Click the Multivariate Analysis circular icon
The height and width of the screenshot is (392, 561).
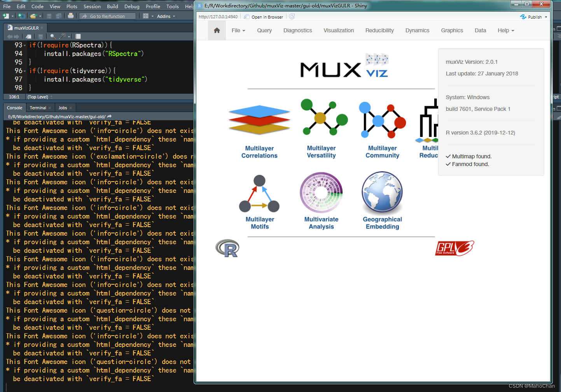(321, 192)
